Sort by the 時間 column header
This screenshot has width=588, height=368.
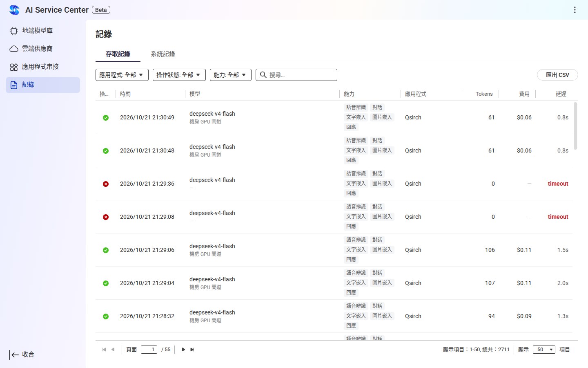(x=150, y=94)
